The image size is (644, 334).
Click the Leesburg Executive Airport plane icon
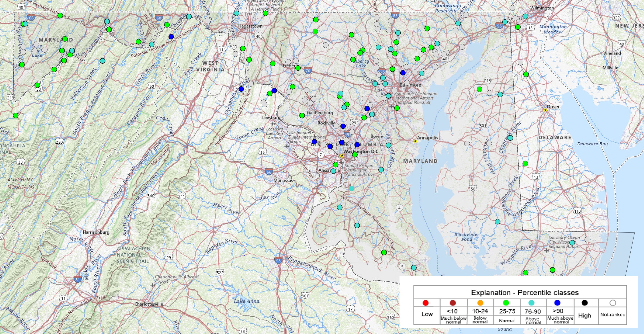(273, 124)
